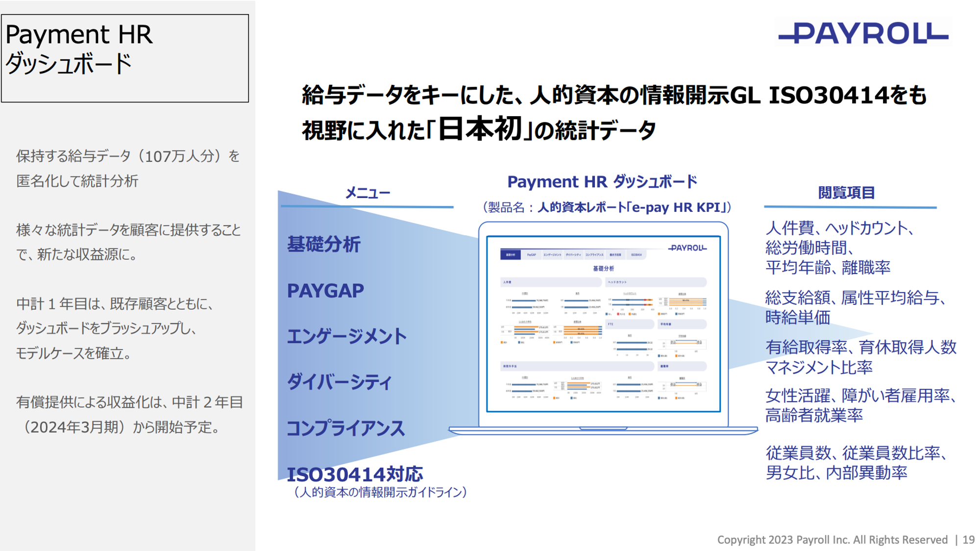Click the 平均年齢、離職率 line
Viewport: 980px width, 551px height.
tap(828, 268)
